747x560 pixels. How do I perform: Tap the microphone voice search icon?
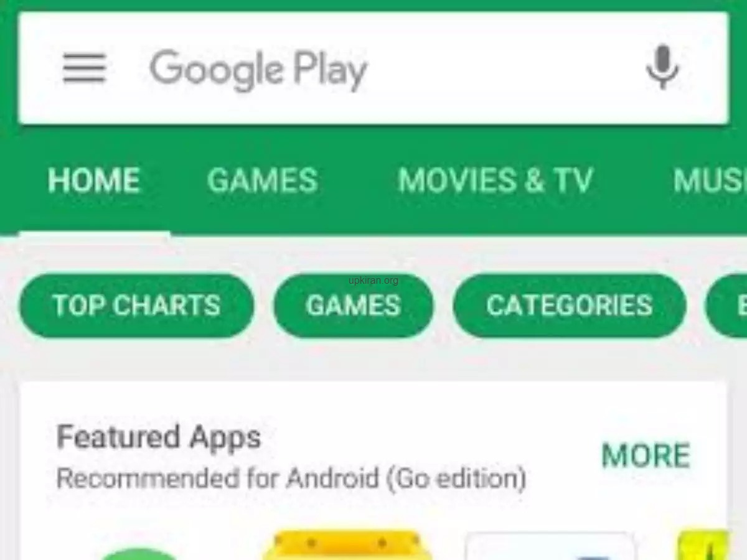pyautogui.click(x=662, y=67)
